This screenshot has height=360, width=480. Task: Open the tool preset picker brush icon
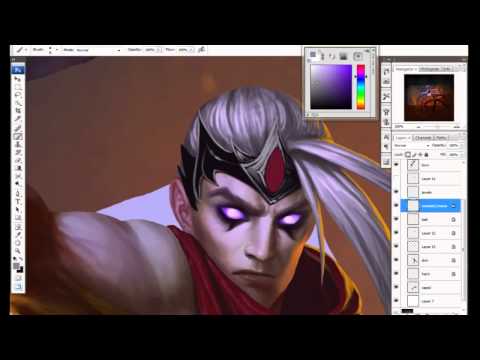(20, 50)
